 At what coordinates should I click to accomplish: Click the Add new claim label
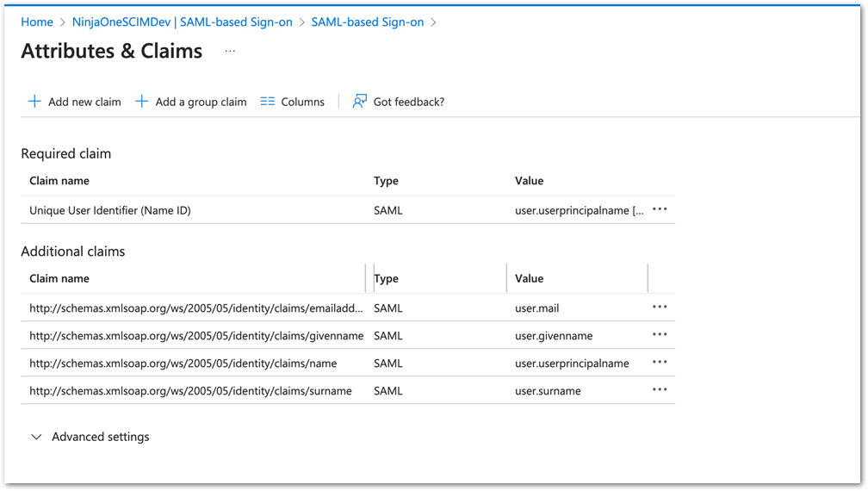click(x=84, y=102)
